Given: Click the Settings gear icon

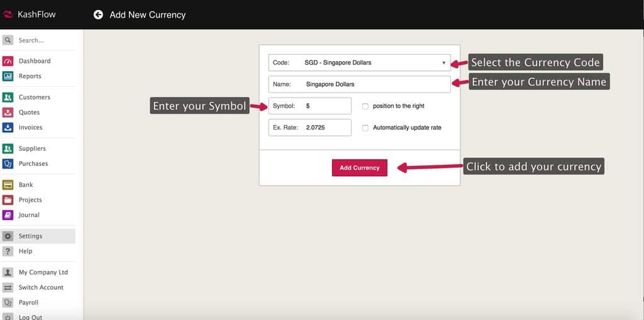Looking at the screenshot, I should 8,236.
